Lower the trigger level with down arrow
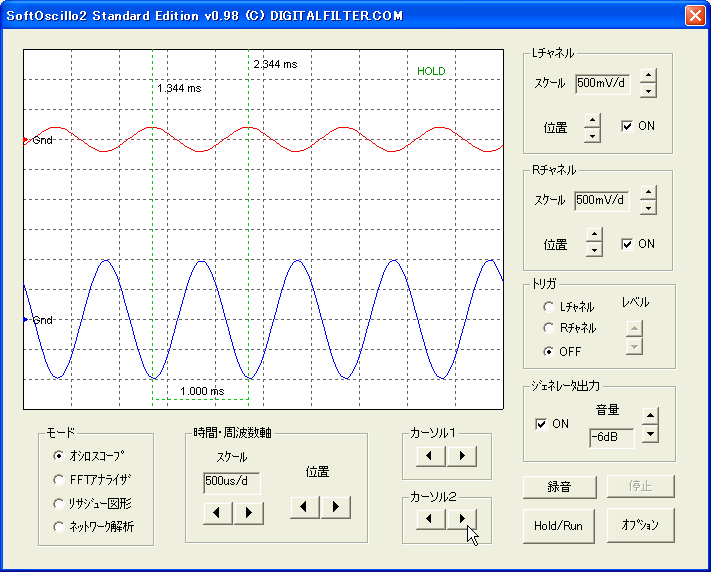Screen dimensions: 711x572 pyautogui.click(x=634, y=347)
